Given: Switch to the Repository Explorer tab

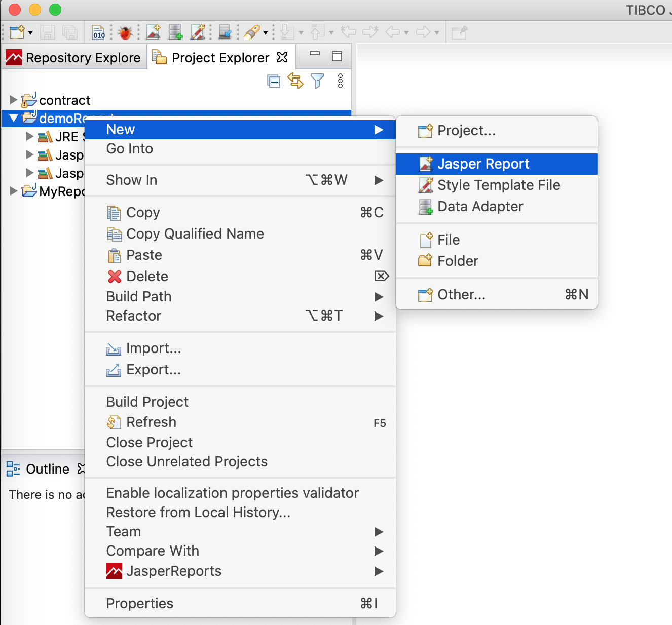Looking at the screenshot, I should [x=74, y=57].
